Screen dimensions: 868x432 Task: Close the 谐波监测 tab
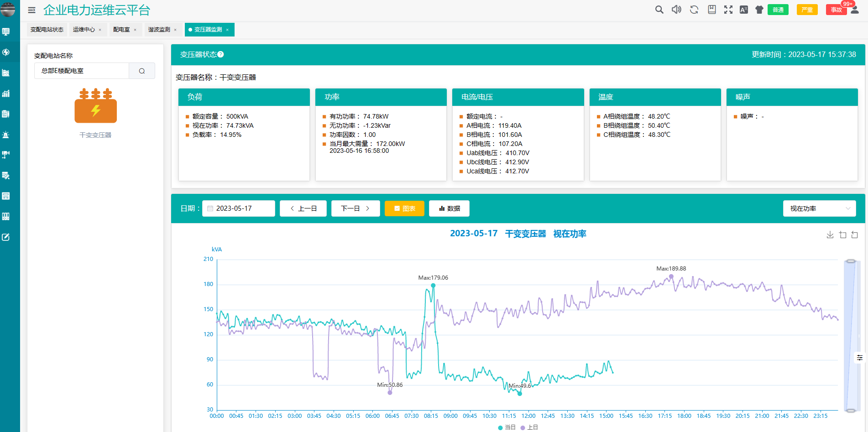tap(175, 30)
